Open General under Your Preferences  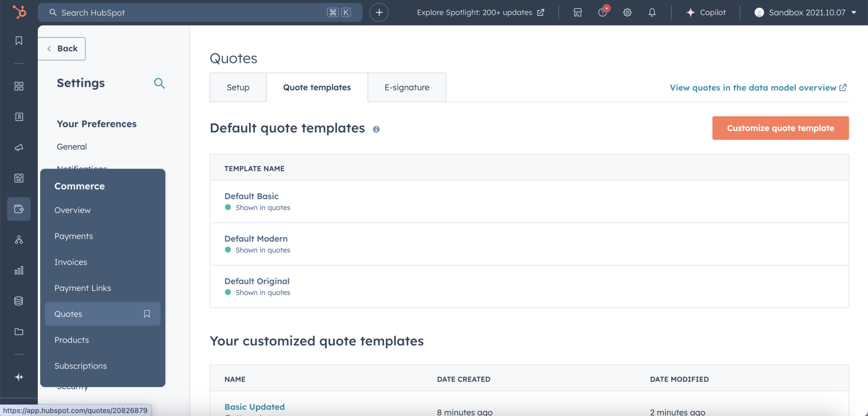point(72,147)
